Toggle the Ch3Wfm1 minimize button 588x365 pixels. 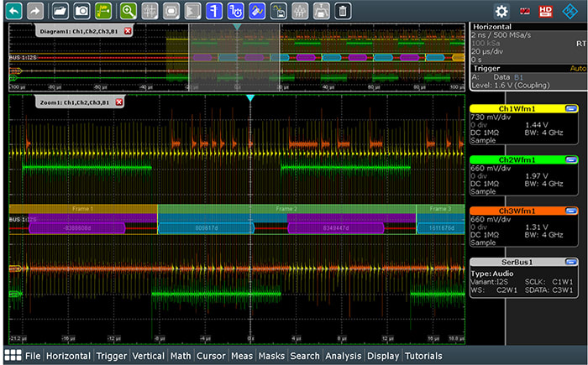571,210
